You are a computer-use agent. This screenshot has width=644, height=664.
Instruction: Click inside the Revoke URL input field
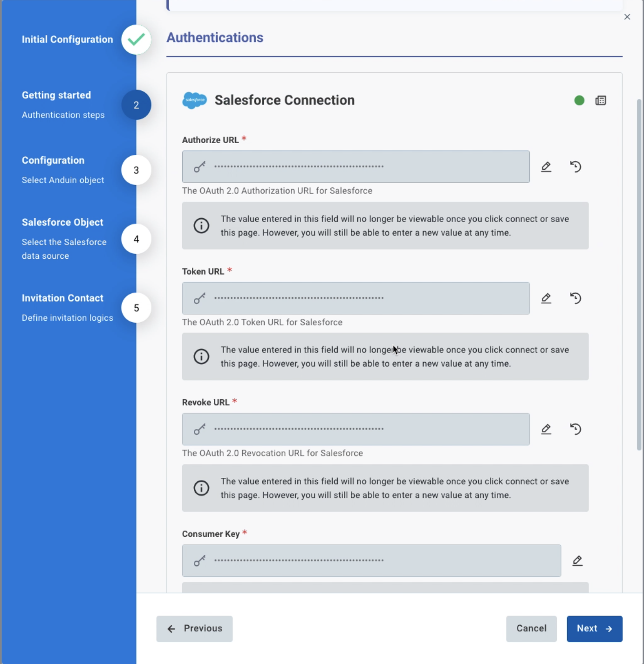[x=356, y=429]
